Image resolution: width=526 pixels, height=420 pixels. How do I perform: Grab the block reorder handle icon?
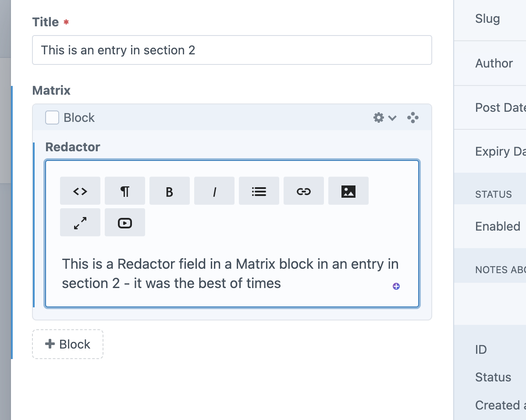click(x=412, y=117)
